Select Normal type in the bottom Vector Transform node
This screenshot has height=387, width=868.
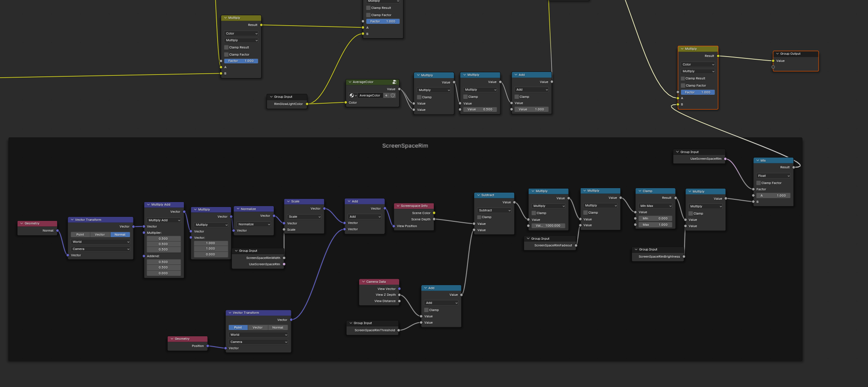277,328
